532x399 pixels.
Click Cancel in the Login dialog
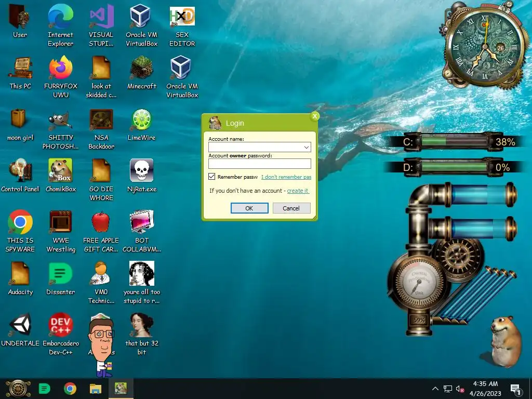[x=291, y=208]
